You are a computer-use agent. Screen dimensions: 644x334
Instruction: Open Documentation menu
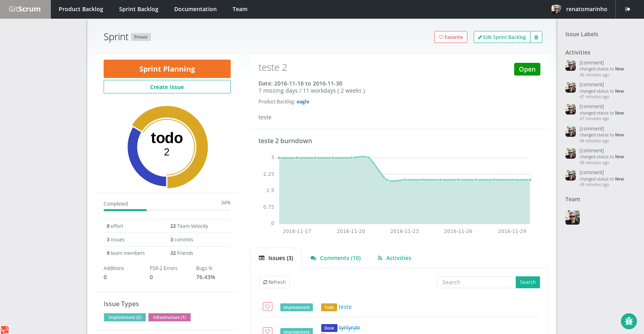195,9
